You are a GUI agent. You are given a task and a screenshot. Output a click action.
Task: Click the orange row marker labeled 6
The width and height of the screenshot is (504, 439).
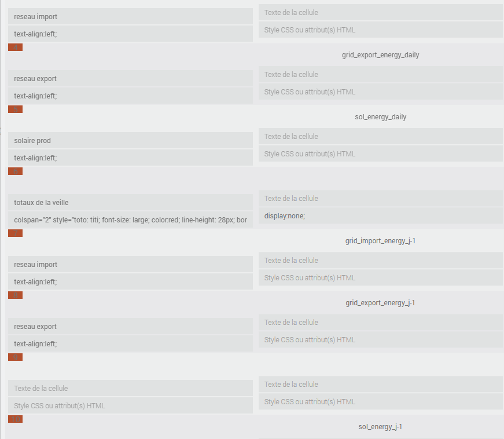click(16, 171)
